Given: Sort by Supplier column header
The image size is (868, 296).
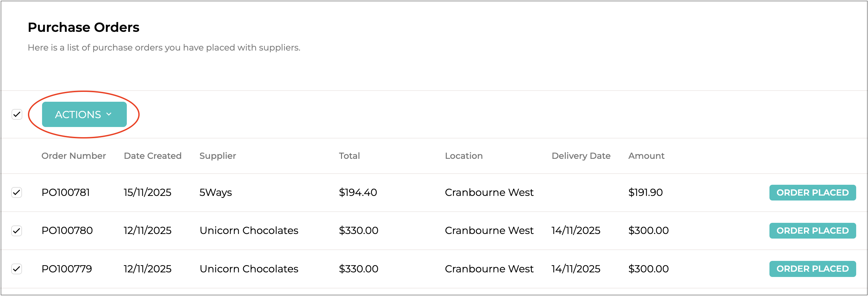Looking at the screenshot, I should coord(218,156).
